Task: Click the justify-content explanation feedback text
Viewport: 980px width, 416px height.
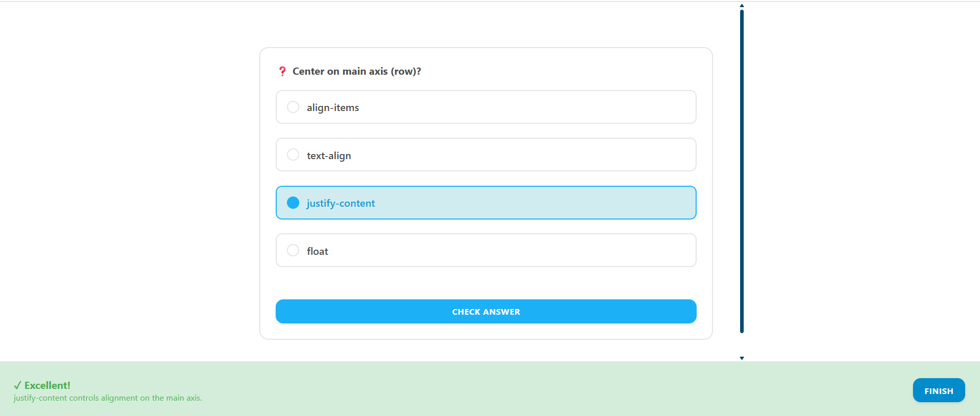Action: pos(108,398)
